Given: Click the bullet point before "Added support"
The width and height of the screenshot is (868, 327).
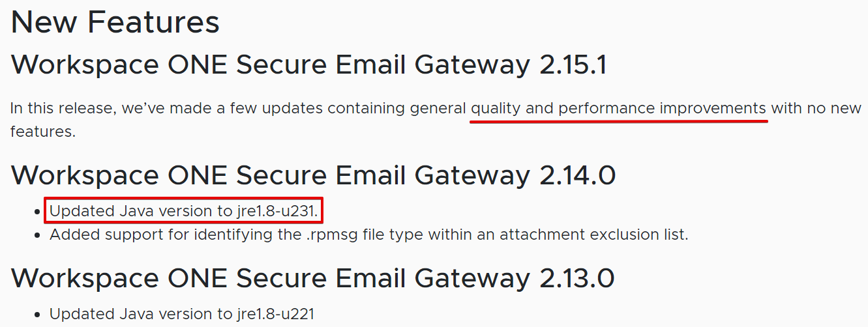Looking at the screenshot, I should pyautogui.click(x=38, y=235).
